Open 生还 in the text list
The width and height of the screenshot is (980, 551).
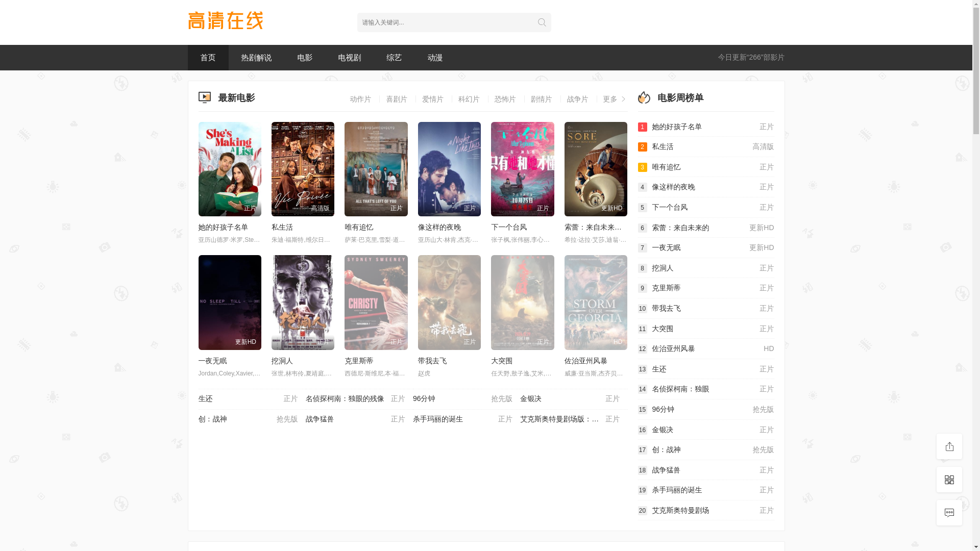click(x=206, y=399)
